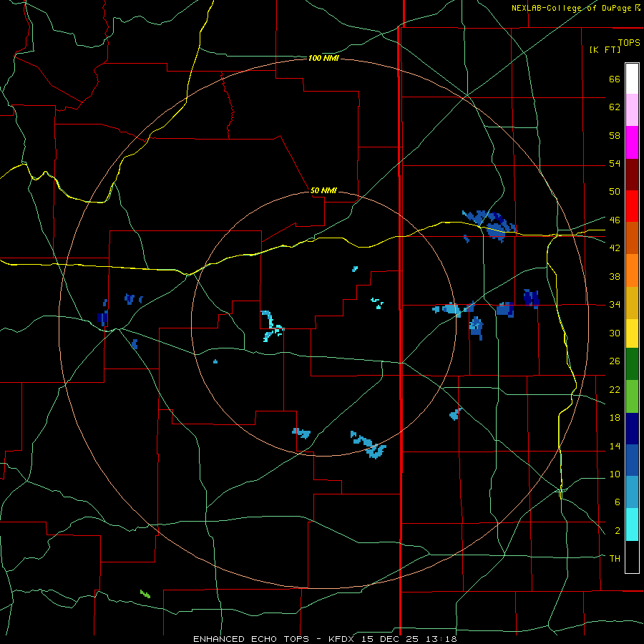
Task: Click the 'TH' legend label
Action: [x=615, y=559]
